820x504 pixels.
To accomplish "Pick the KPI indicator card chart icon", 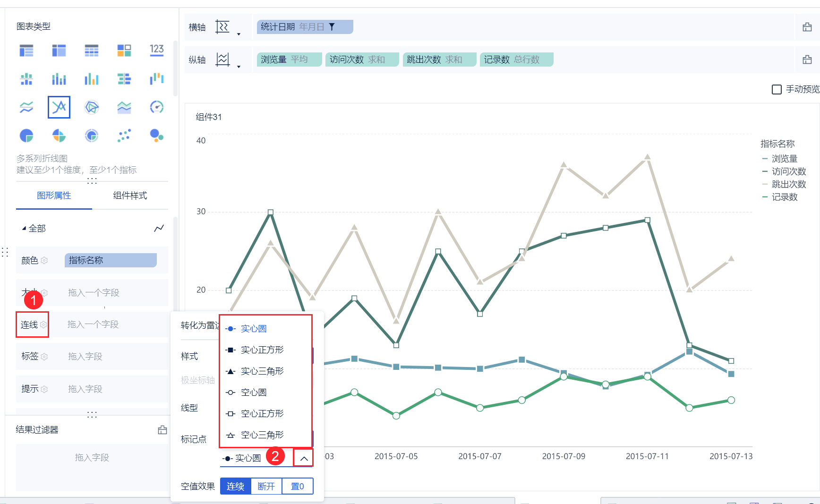I will 156,50.
